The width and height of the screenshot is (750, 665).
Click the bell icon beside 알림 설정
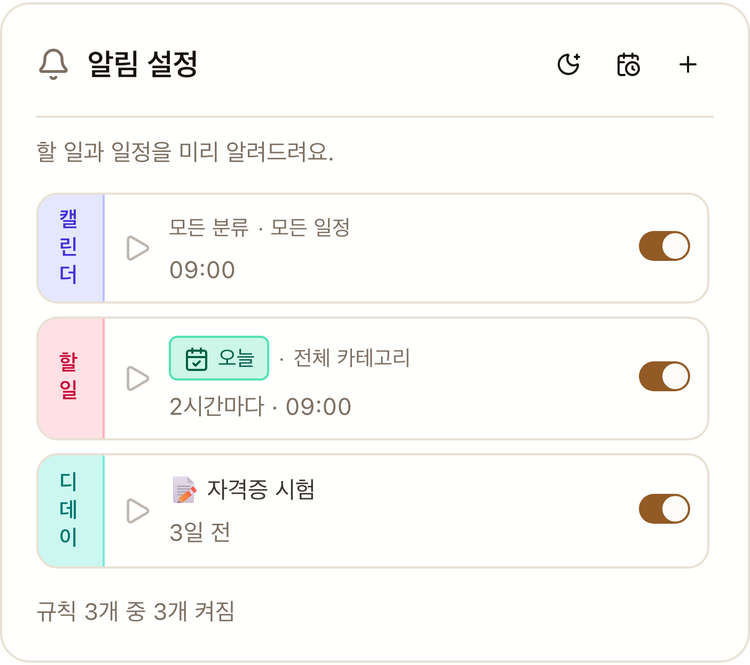[53, 64]
